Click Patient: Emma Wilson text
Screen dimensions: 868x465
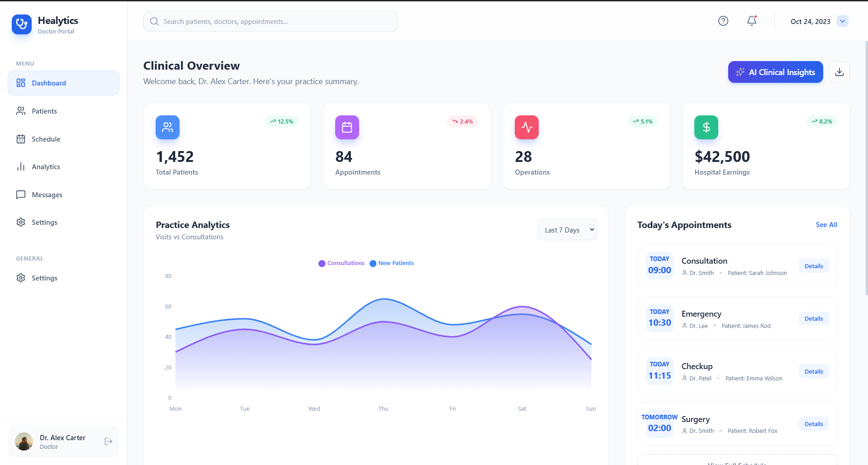click(x=754, y=379)
